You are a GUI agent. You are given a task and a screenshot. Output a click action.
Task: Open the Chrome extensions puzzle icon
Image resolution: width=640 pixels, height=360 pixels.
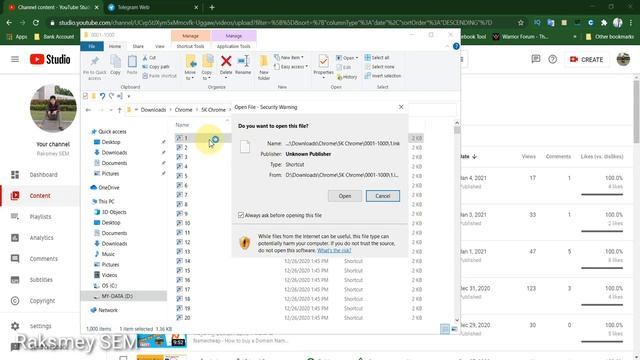tap(604, 23)
